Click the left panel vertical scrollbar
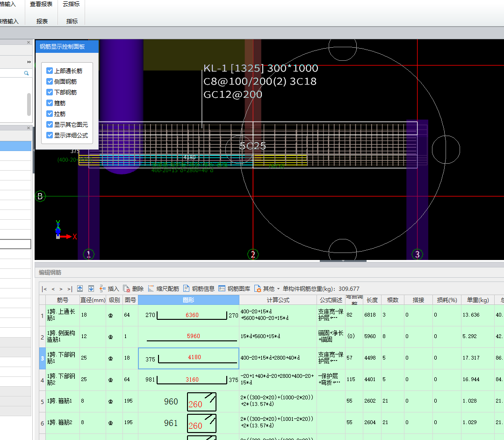This screenshot has width=504, height=440. pyautogui.click(x=29, y=104)
